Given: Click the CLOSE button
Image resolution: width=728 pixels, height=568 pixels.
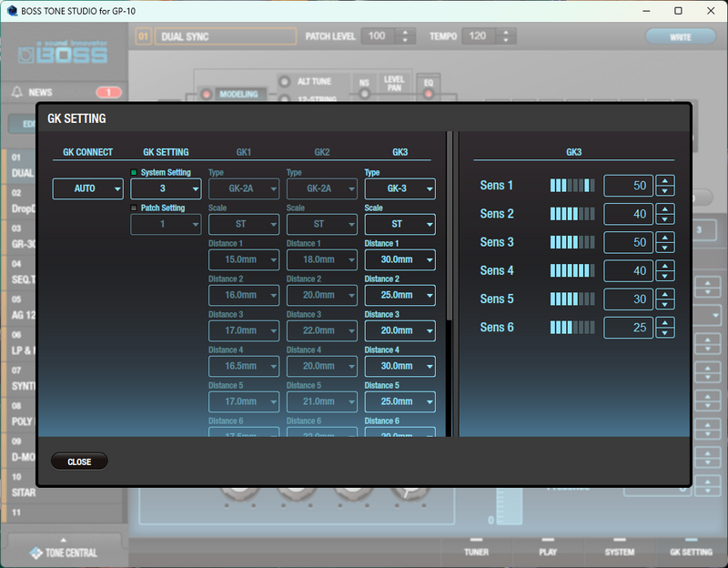Looking at the screenshot, I should click(x=79, y=461).
